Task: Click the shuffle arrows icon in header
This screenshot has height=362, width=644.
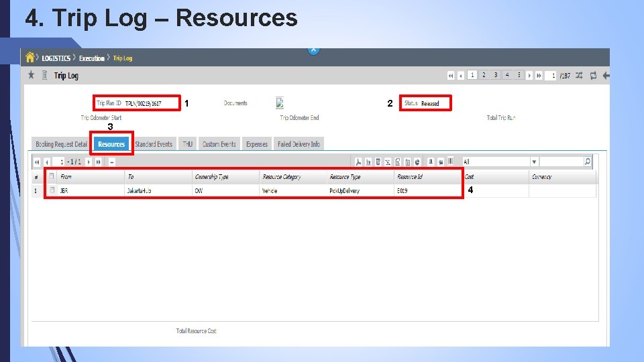Action: 579,76
